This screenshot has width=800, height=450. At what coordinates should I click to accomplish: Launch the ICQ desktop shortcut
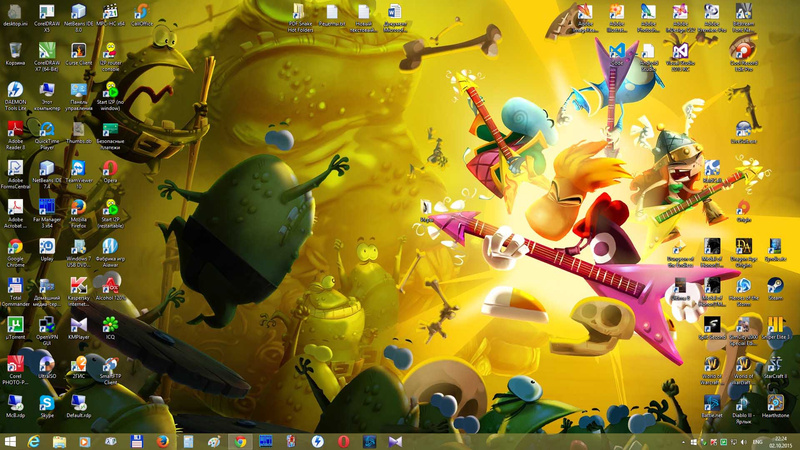[110, 325]
